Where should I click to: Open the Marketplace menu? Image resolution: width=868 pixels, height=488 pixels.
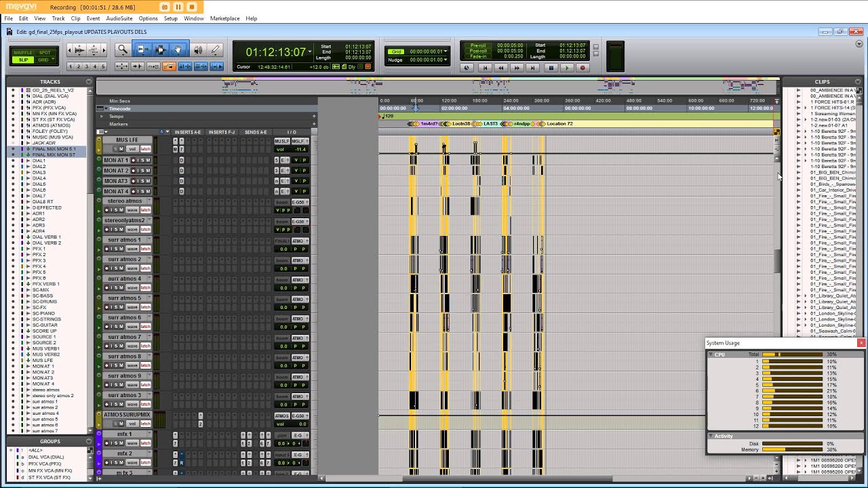pyautogui.click(x=224, y=18)
